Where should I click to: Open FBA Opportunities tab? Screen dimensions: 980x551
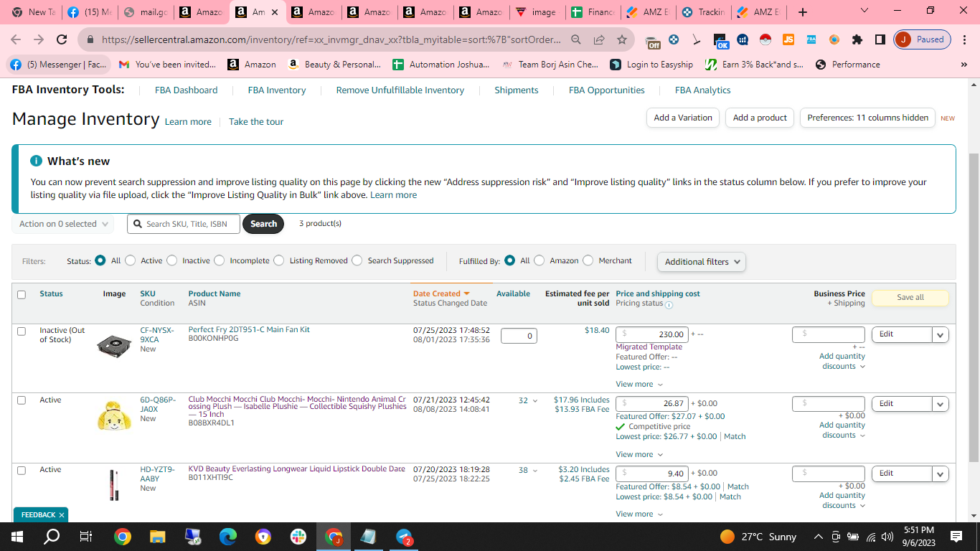click(607, 90)
